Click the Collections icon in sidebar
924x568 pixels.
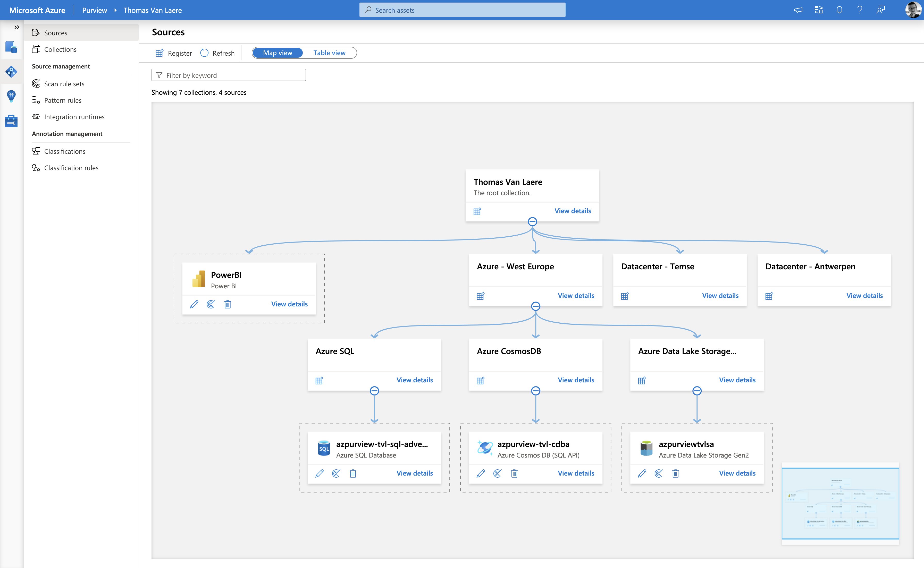point(36,49)
